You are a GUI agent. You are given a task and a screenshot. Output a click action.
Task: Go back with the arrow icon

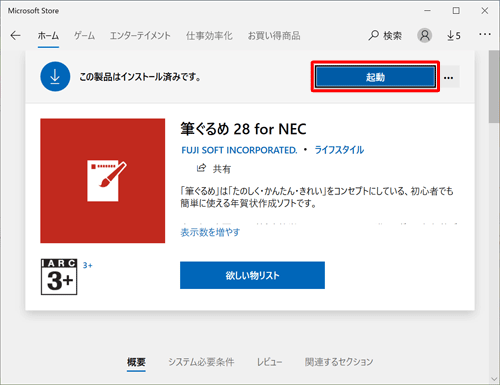(x=15, y=35)
